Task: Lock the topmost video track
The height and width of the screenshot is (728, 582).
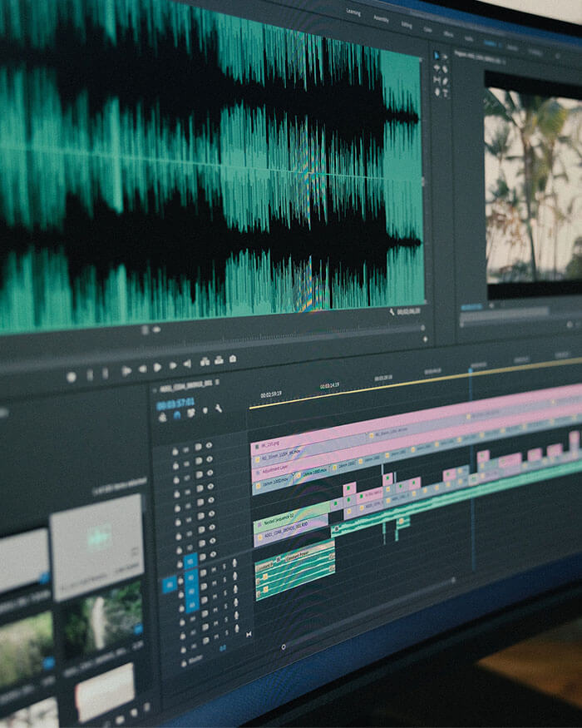Action: (175, 450)
